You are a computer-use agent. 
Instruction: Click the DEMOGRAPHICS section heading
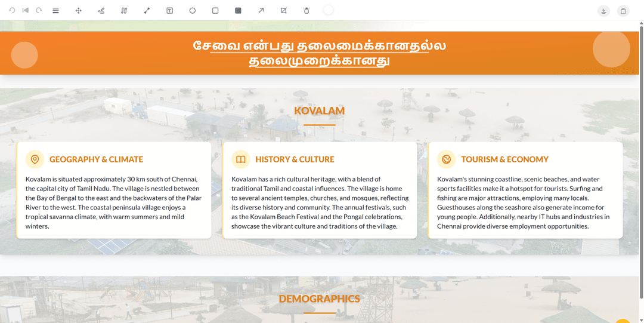coord(320,299)
